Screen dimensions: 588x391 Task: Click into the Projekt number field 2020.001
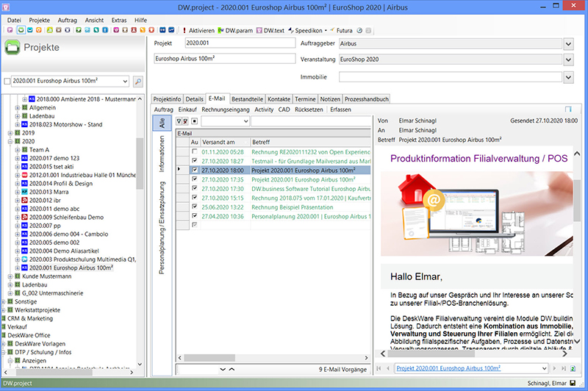(240, 43)
